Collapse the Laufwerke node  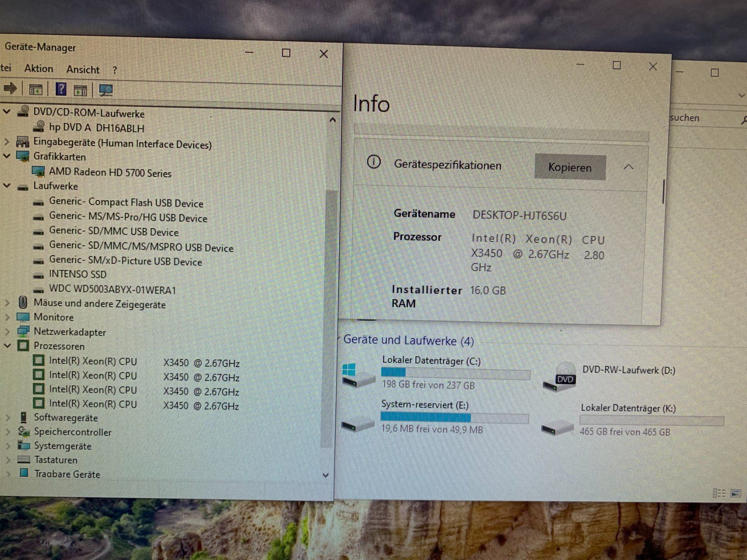[7, 185]
